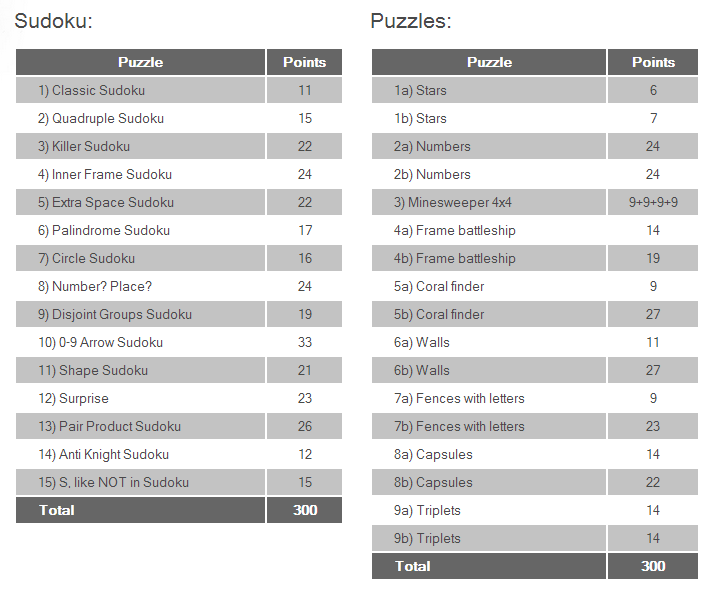
Task: Click the 9a Triplets entry
Action: click(428, 510)
